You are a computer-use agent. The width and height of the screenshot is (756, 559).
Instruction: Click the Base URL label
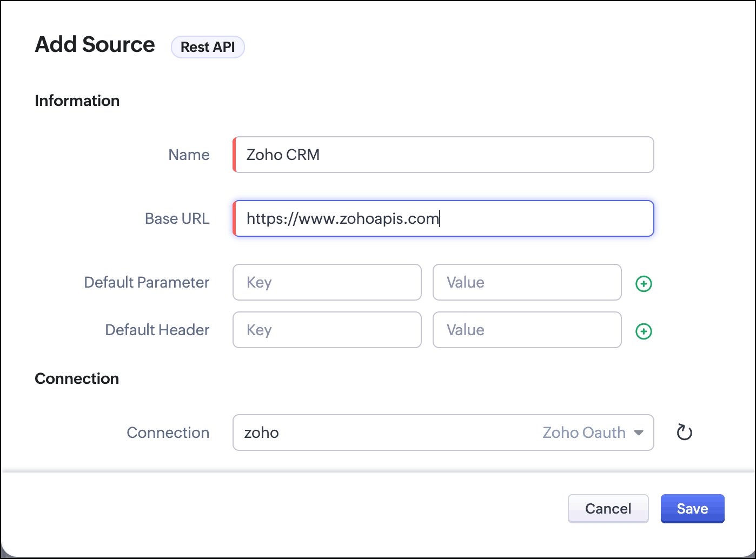[x=177, y=218]
